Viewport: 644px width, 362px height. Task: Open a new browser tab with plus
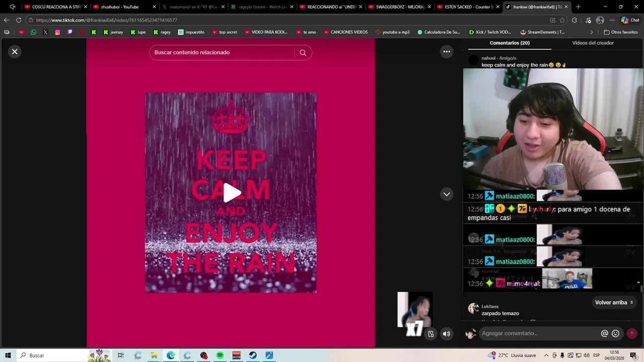(578, 7)
